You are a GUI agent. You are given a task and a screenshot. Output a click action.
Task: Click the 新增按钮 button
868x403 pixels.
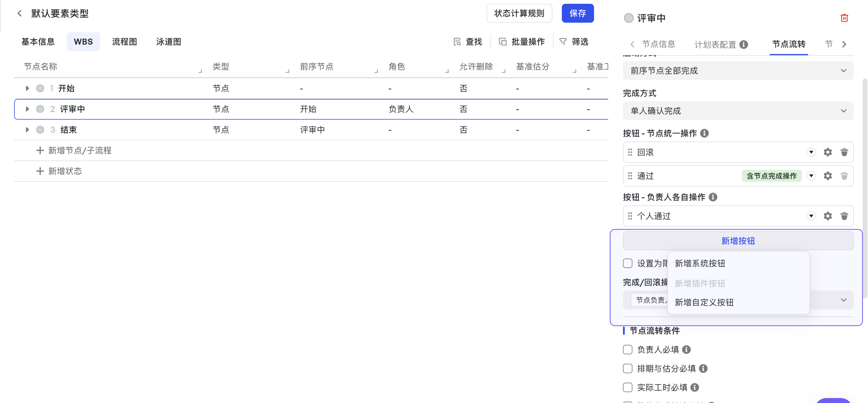click(738, 241)
